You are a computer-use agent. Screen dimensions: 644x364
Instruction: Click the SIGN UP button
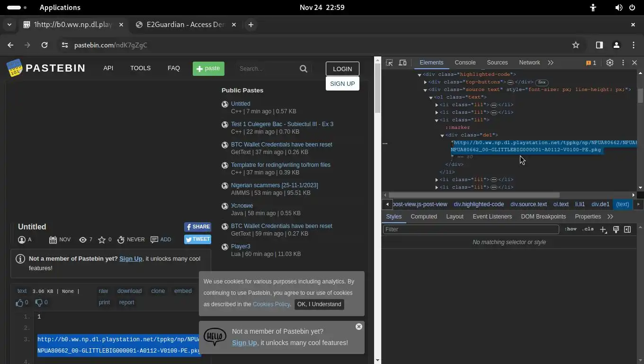[342, 83]
